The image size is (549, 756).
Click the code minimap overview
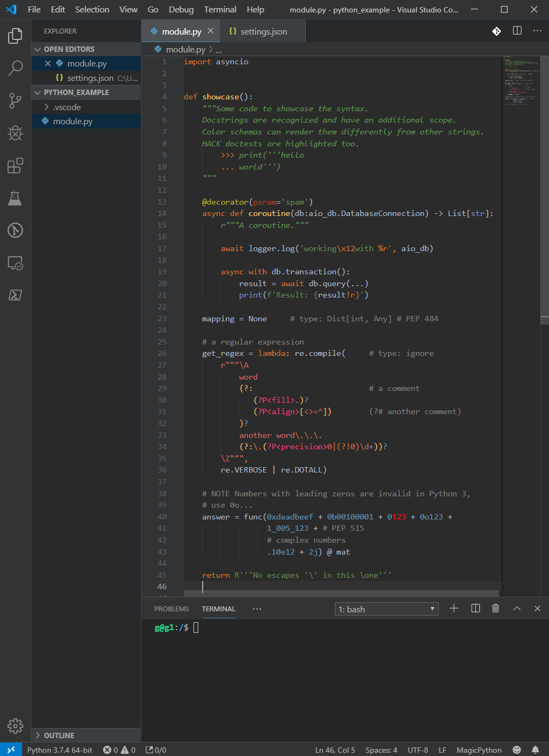pyautogui.click(x=520, y=81)
